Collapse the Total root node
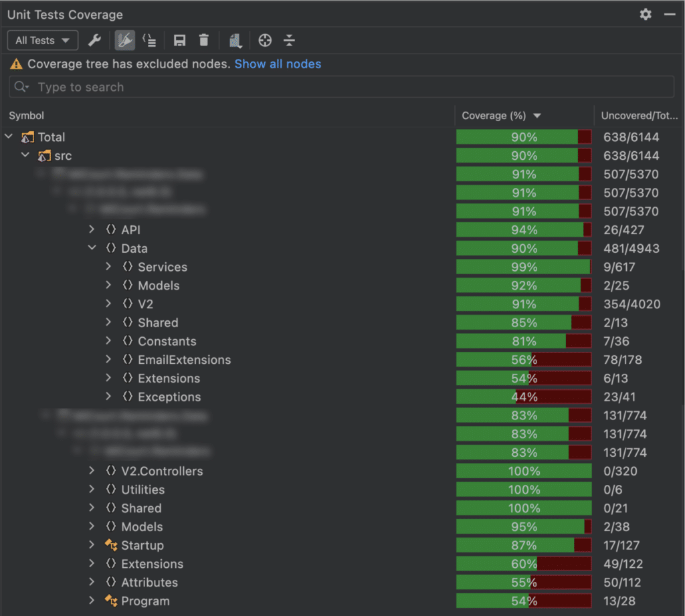685x616 pixels. coord(9,136)
